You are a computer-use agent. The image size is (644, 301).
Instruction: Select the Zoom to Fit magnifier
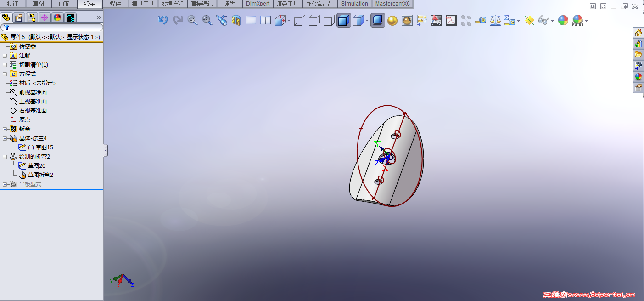click(x=192, y=20)
